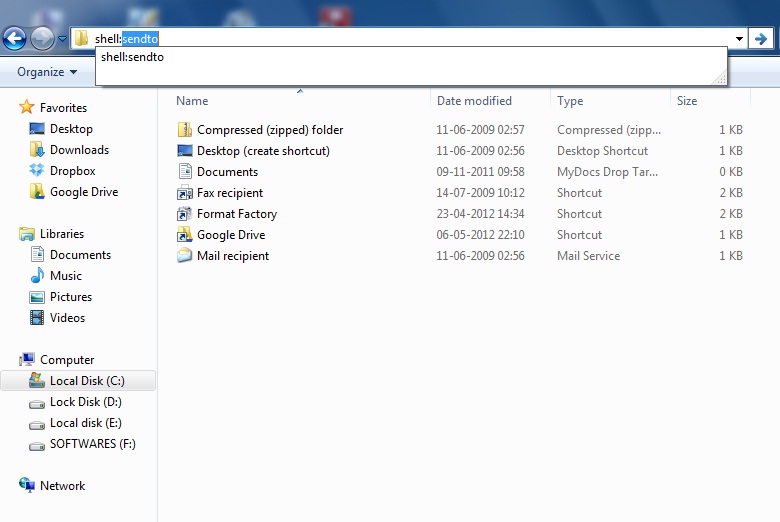Click the Network icon in sidebar

coord(27,485)
